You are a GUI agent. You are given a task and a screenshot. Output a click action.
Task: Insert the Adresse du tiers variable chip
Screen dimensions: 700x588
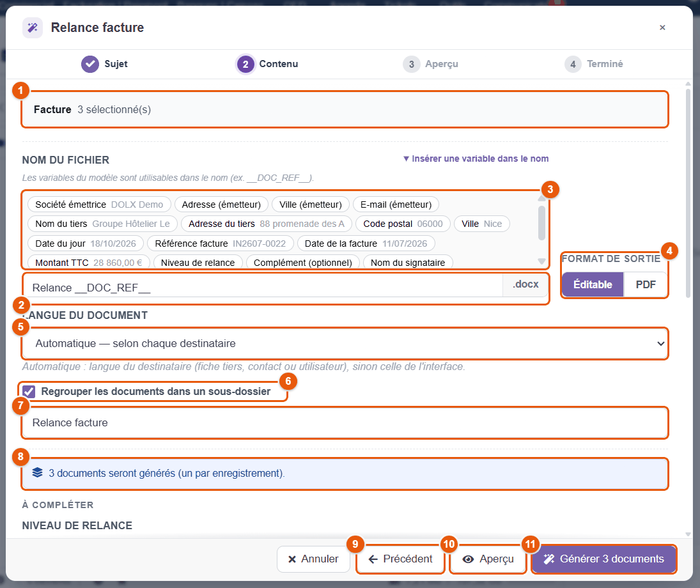(266, 224)
